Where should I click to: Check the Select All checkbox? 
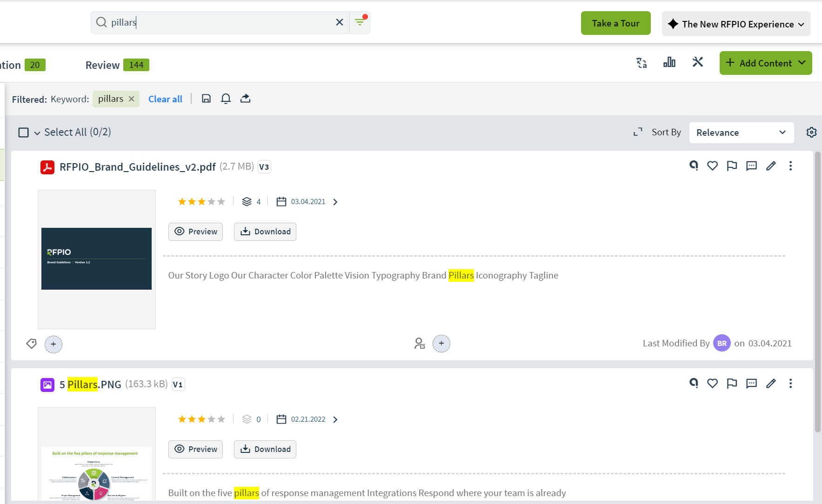coord(23,133)
